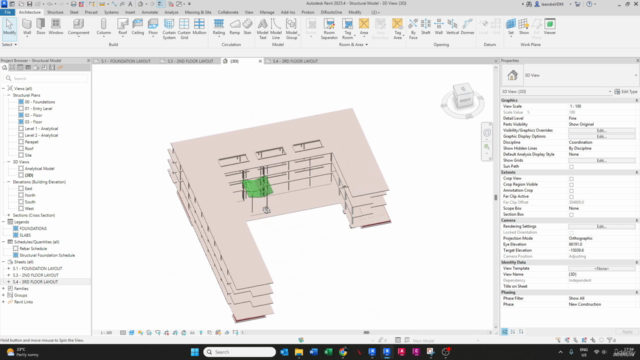This screenshot has height=360, width=640.
Task: Click the Project Browser search field
Action: click(46, 78)
